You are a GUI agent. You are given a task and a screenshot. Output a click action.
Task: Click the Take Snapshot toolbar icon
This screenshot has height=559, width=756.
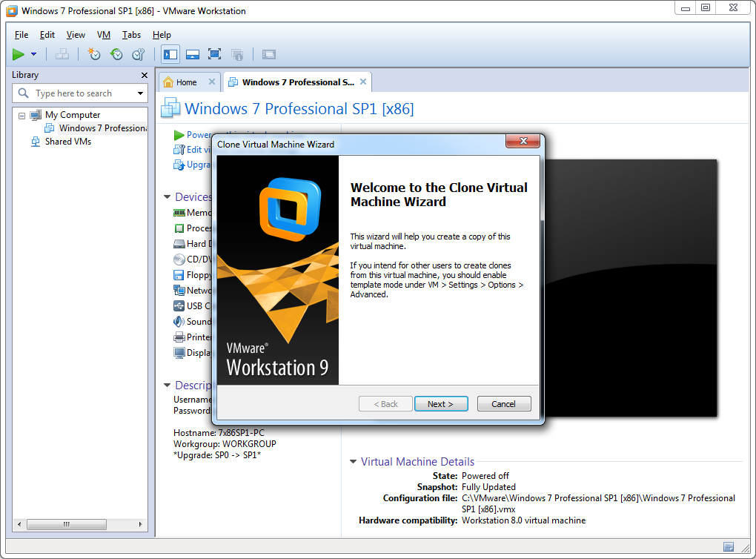(93, 54)
